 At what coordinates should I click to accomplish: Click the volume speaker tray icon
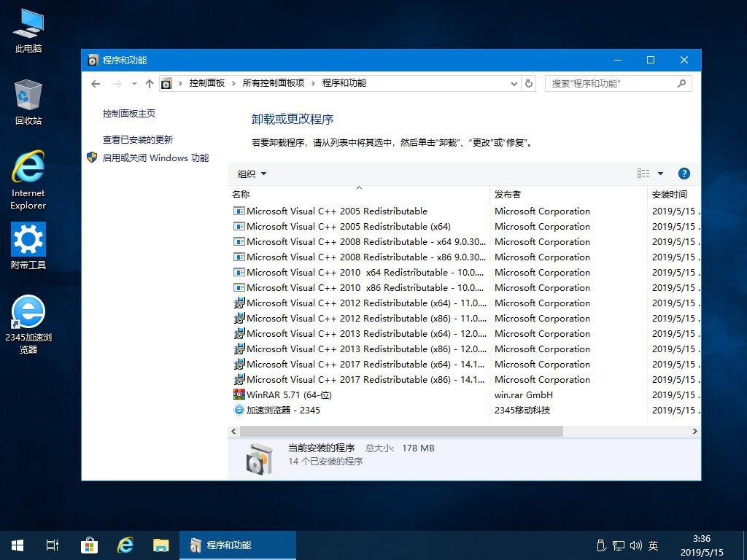pyautogui.click(x=635, y=545)
